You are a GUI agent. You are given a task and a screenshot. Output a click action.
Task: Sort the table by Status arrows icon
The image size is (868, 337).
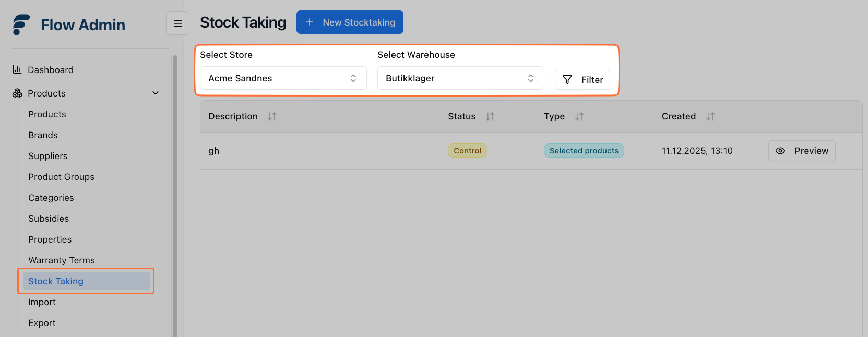[x=490, y=116]
